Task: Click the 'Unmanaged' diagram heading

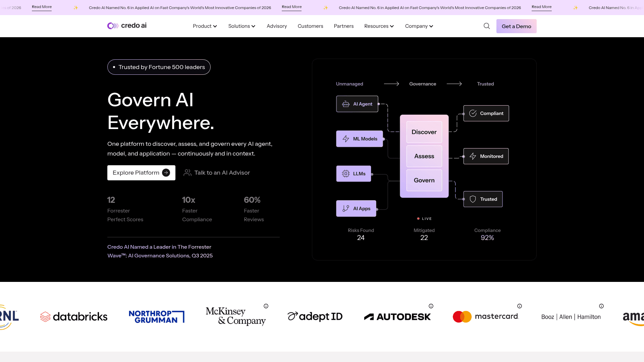Action: pyautogui.click(x=350, y=84)
